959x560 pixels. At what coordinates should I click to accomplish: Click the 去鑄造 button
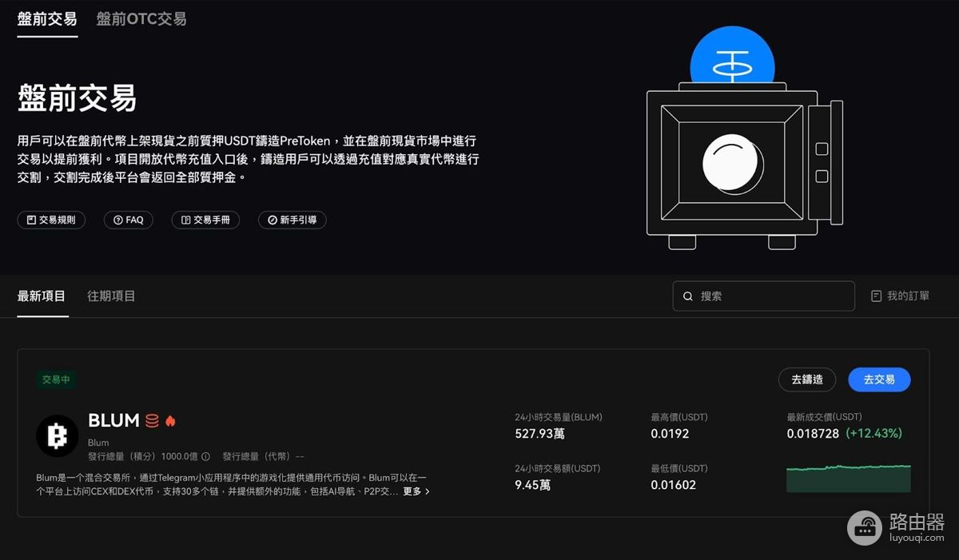807,379
